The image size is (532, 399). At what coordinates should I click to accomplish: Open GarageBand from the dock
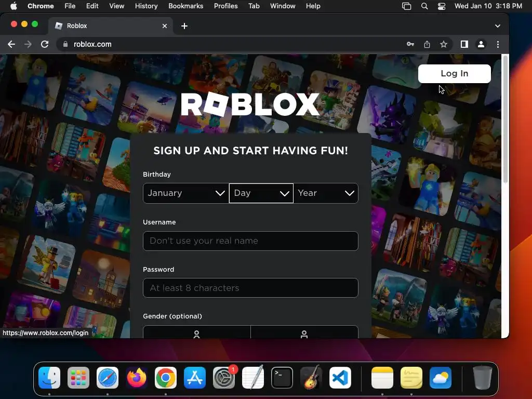[311, 378]
